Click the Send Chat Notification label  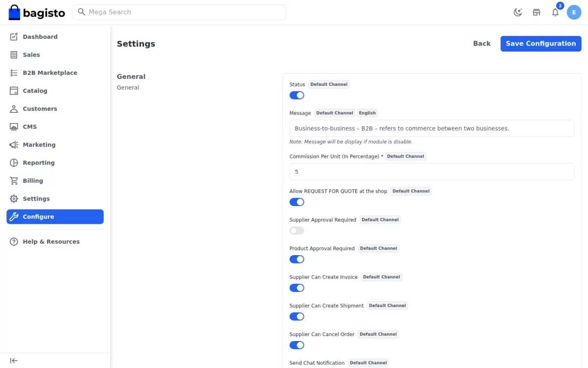click(x=317, y=363)
